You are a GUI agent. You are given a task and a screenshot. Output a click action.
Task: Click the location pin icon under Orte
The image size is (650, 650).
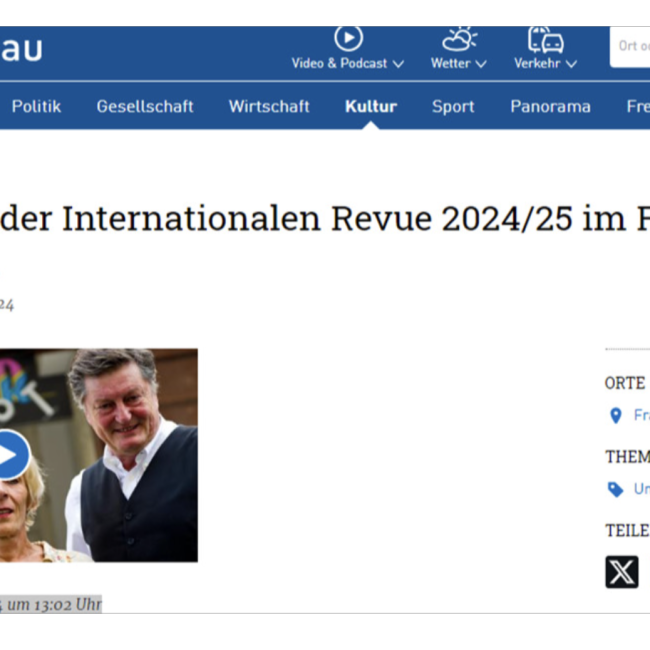click(616, 415)
